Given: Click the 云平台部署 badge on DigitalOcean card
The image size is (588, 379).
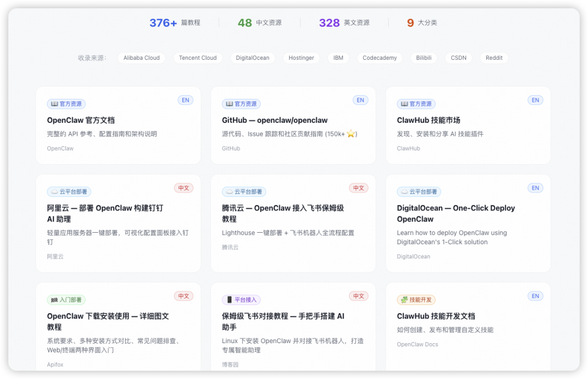Looking at the screenshot, I should coord(419,191).
